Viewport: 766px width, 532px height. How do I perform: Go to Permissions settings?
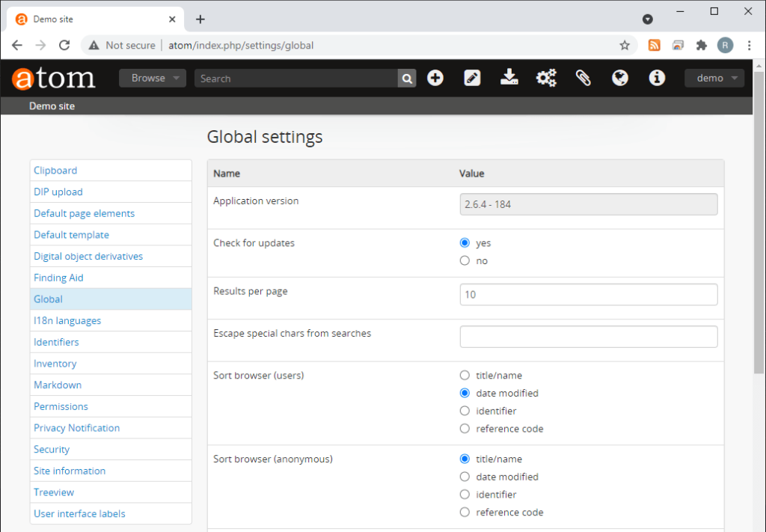(x=111, y=406)
